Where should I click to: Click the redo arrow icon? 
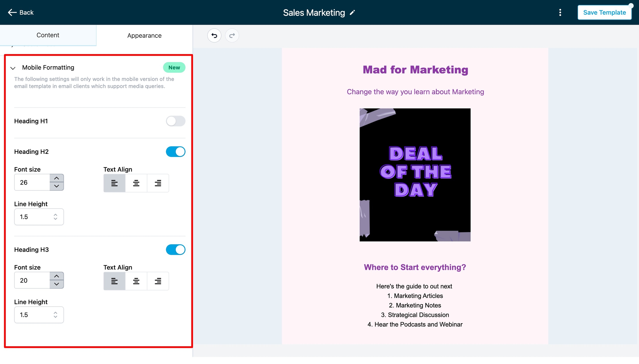(x=232, y=35)
